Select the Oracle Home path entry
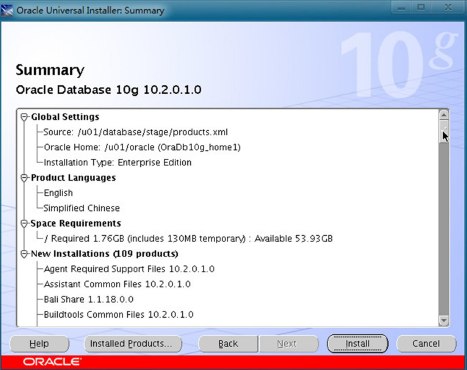This screenshot has height=370, width=467. point(142,147)
